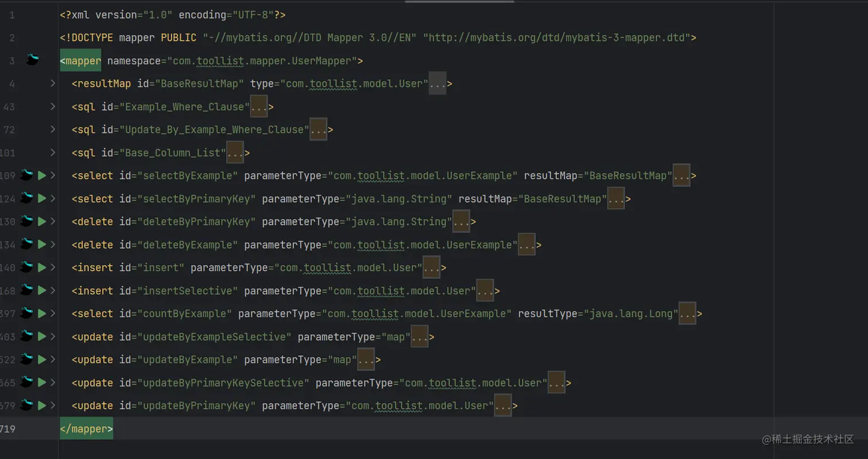Screen dimensions: 868x459
Task: Run the selectByPrimaryKey statement via green arrow
Action: (x=41, y=199)
